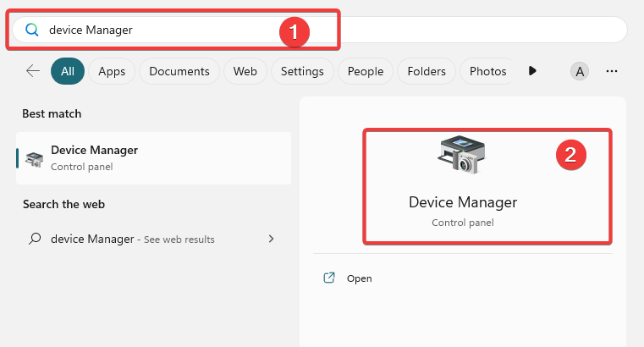Click the 'Search the web' heading
Screen dimensions: 644x347
[63, 204]
